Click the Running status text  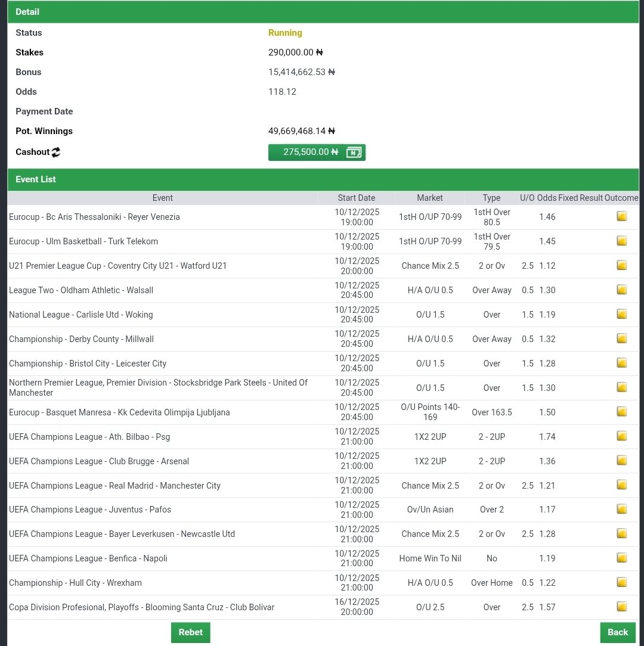point(285,33)
